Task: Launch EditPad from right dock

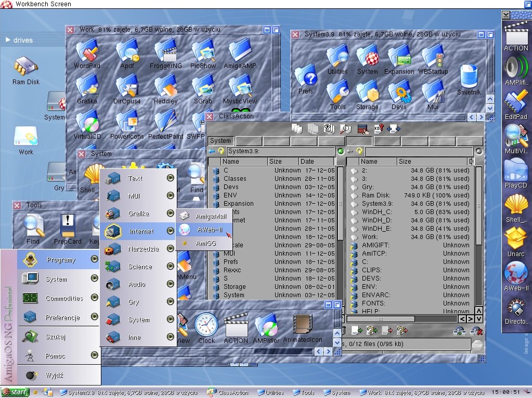Action: pos(516,105)
